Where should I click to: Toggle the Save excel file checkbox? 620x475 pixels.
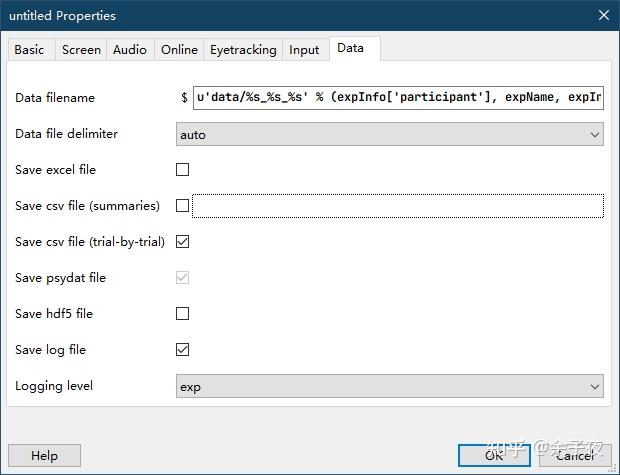click(182, 170)
